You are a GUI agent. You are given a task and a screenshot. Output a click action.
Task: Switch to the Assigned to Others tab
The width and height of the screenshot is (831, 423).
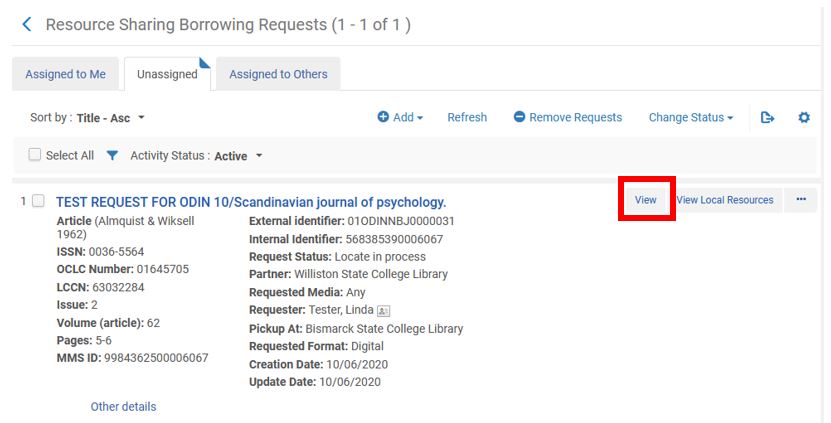(x=278, y=74)
